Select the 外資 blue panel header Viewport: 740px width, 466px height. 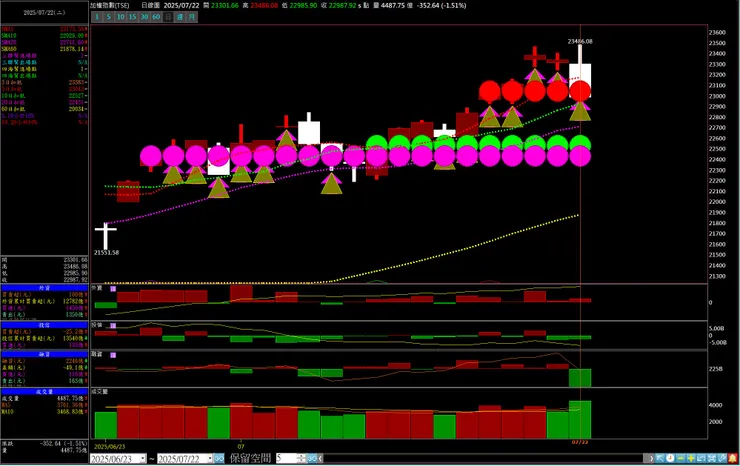click(x=44, y=288)
